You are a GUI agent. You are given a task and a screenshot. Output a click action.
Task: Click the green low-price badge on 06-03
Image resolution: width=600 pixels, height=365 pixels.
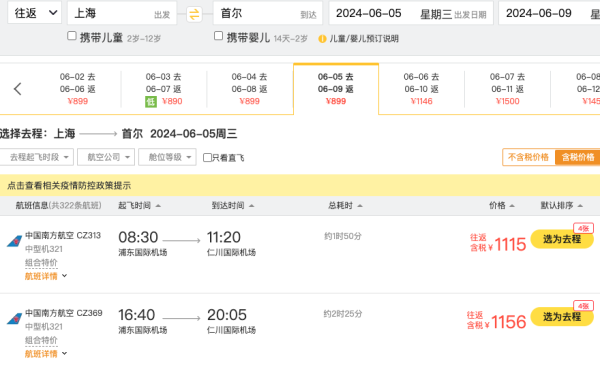pos(151,102)
